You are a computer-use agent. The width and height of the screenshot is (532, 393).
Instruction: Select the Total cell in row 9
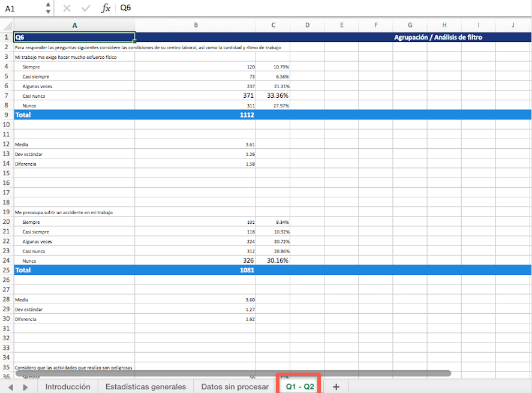coord(74,115)
